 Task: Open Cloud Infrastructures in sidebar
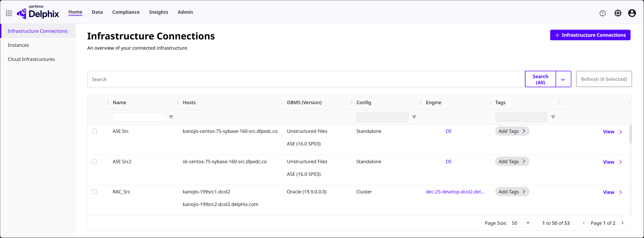31,59
